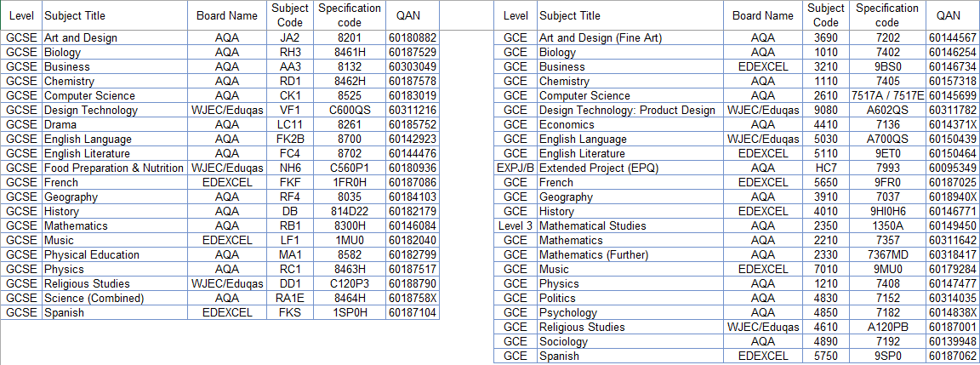
Task: Click the specification code 9FR0
Action: pyautogui.click(x=887, y=182)
